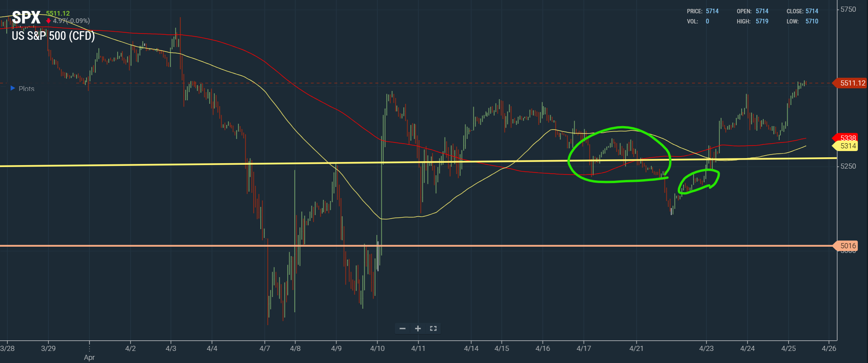Image resolution: width=868 pixels, height=363 pixels.
Task: Click the 4/15 date label
Action: coord(502,348)
